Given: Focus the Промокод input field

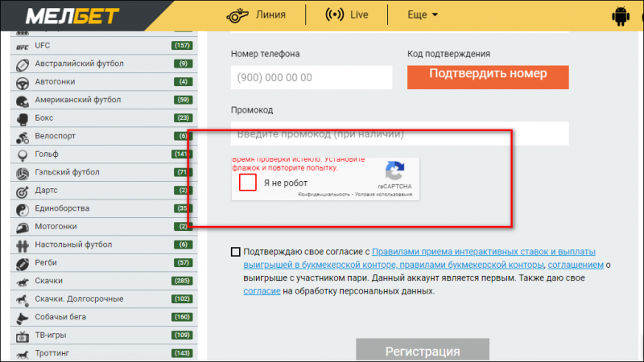Looking at the screenshot, I should 399,134.
